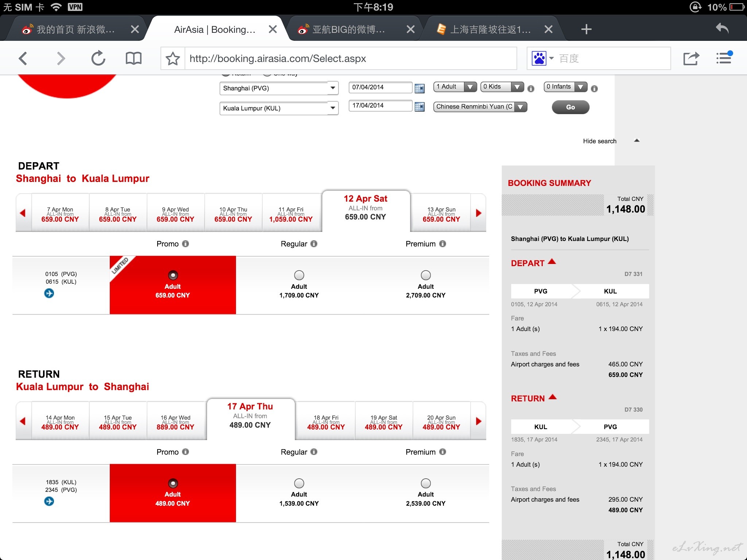Show previous return dates with left arrow
The image size is (747, 560).
pos(23,421)
